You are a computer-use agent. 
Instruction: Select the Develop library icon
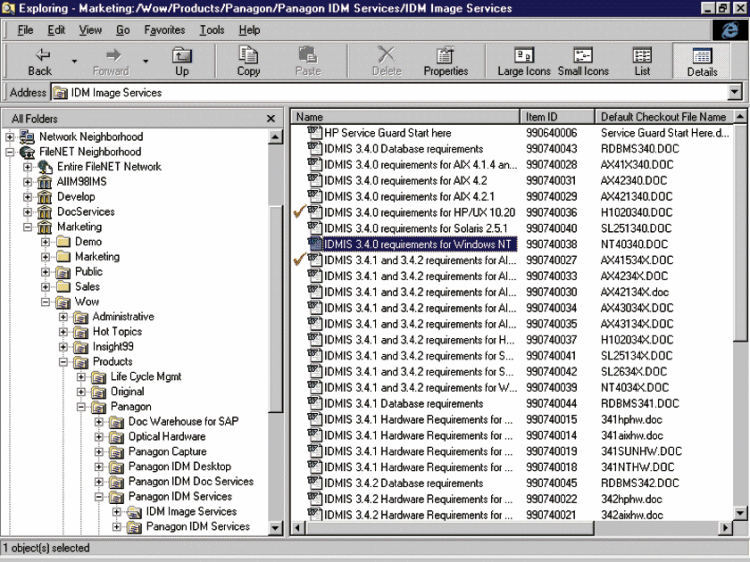45,197
